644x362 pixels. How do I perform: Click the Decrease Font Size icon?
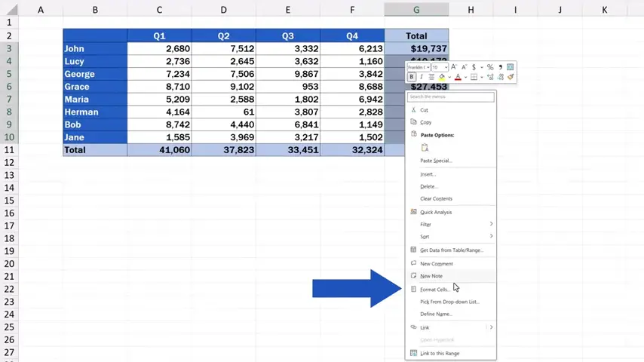(463, 67)
